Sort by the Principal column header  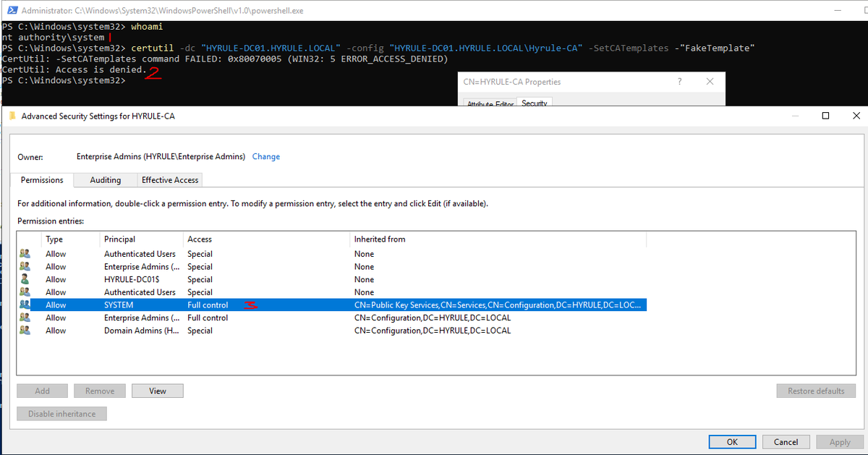(141, 239)
